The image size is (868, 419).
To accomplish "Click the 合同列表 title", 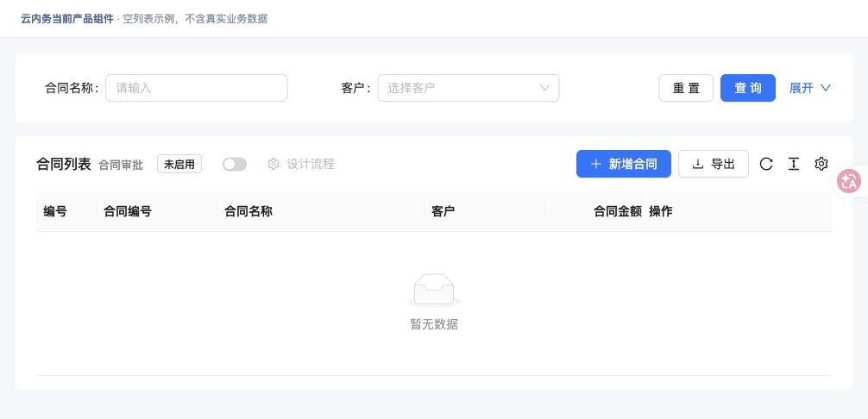I will coord(64,164).
